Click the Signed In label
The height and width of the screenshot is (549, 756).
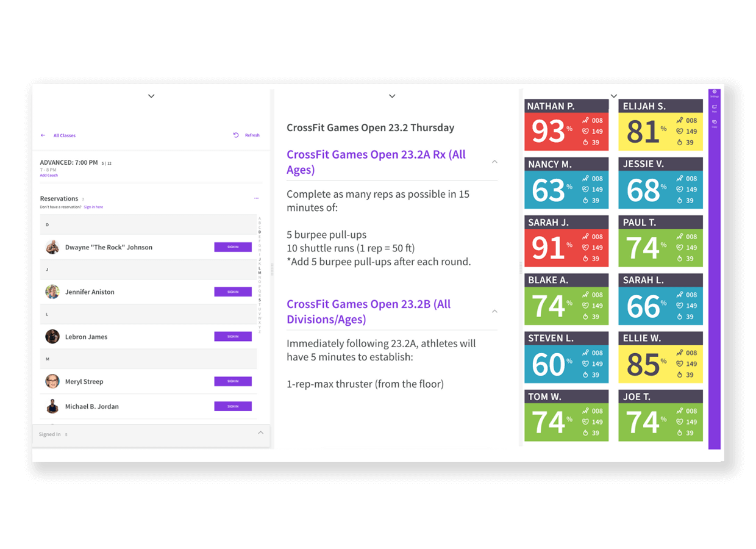tap(49, 434)
